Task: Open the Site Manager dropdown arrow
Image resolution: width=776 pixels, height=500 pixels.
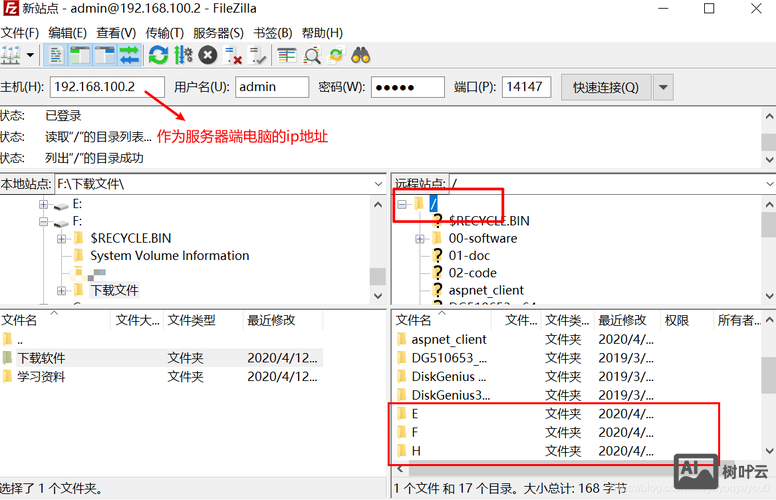Action: click(x=31, y=55)
